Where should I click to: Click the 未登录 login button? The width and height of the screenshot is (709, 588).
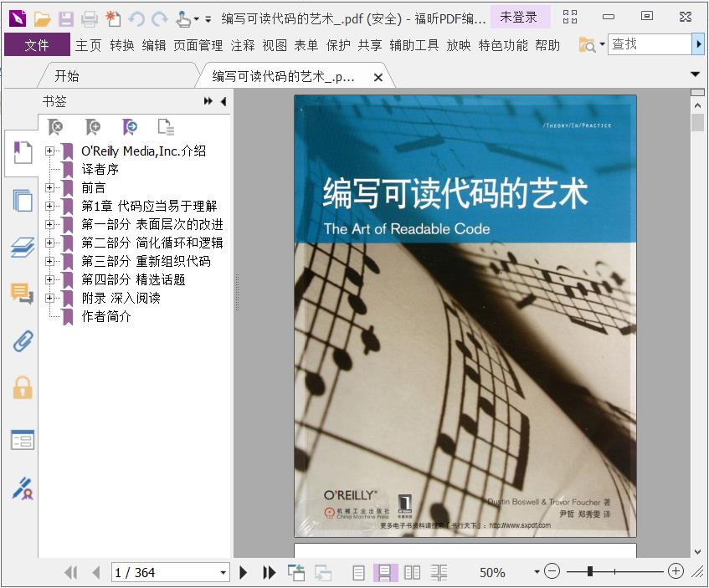[519, 17]
